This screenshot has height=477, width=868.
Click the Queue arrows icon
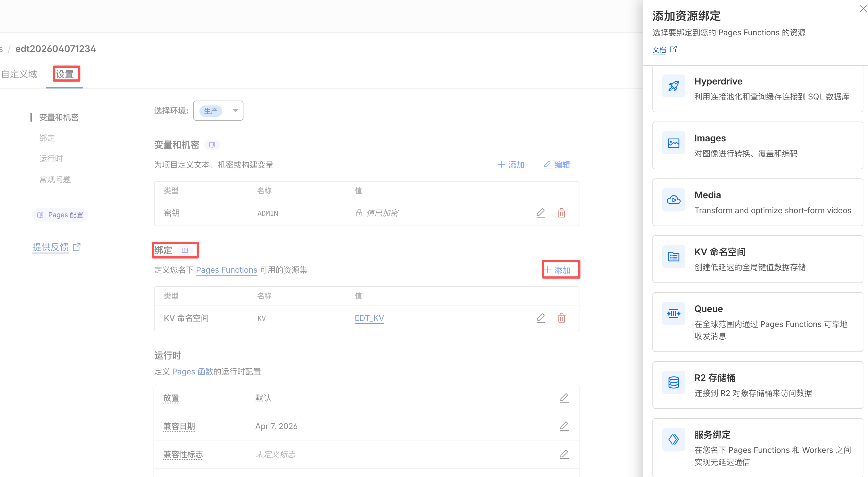673,313
